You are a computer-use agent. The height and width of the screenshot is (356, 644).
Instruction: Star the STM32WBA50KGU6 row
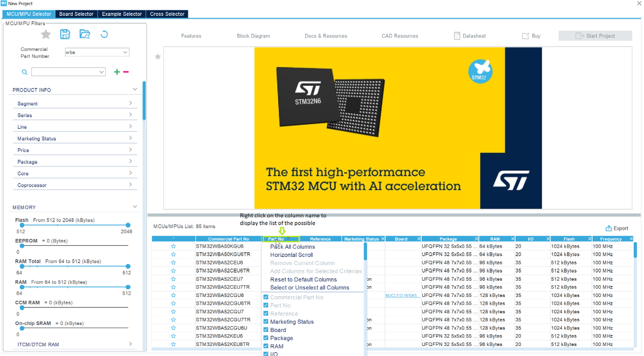[x=173, y=246]
